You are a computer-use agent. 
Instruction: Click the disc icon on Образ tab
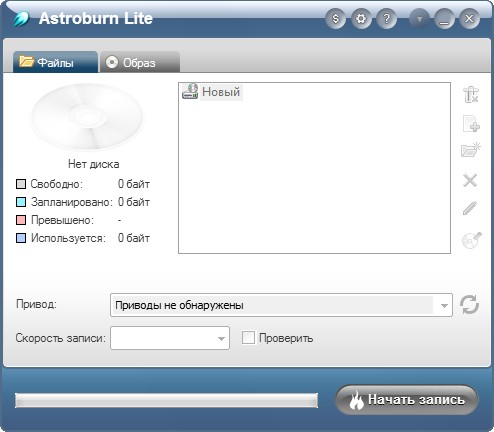coord(112,62)
